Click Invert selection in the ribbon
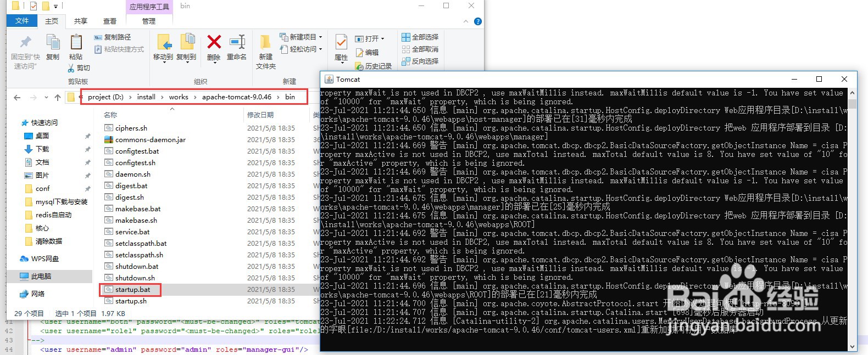The height and width of the screenshot is (355, 868). [x=420, y=61]
